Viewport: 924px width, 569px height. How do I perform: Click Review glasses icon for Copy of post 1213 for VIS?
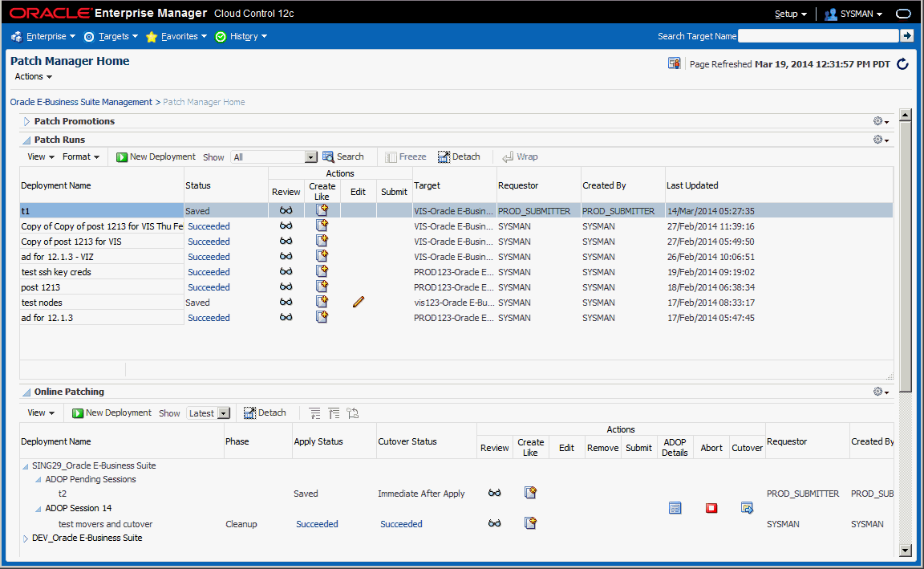pyautogui.click(x=286, y=241)
